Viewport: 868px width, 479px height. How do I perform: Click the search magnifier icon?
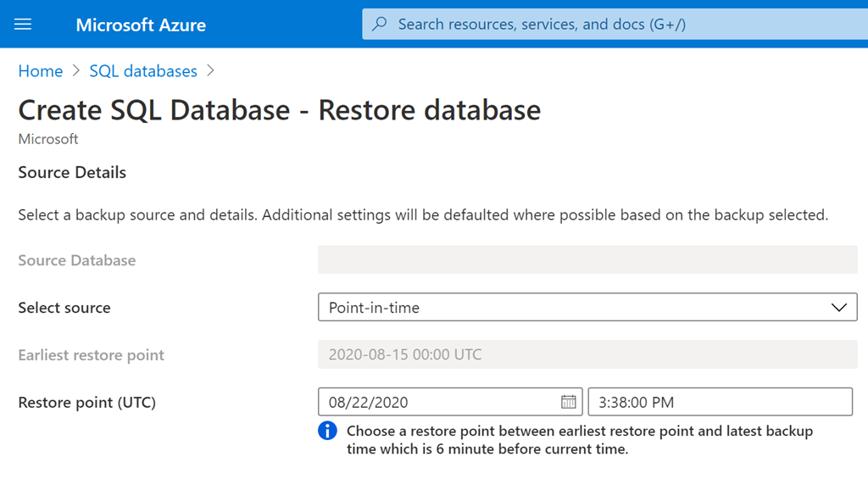pos(380,24)
